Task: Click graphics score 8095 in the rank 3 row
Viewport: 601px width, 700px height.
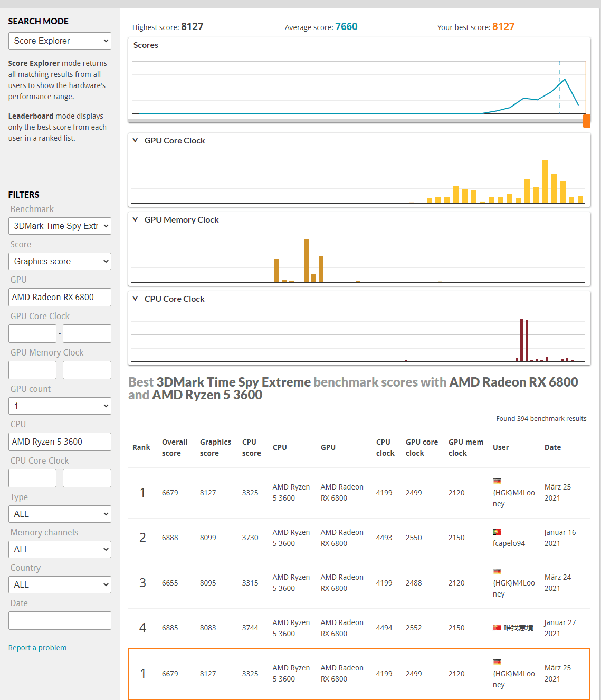Action: point(208,583)
